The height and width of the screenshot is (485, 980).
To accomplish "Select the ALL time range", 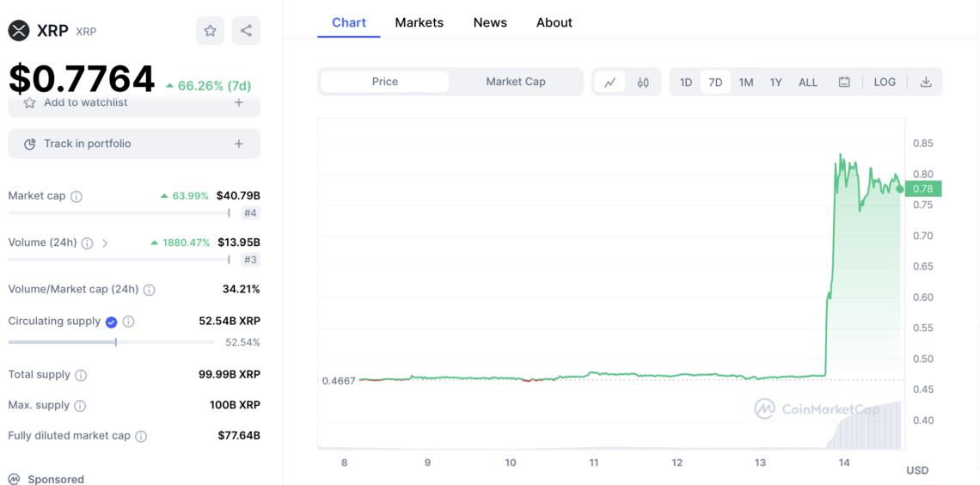I will (x=808, y=82).
